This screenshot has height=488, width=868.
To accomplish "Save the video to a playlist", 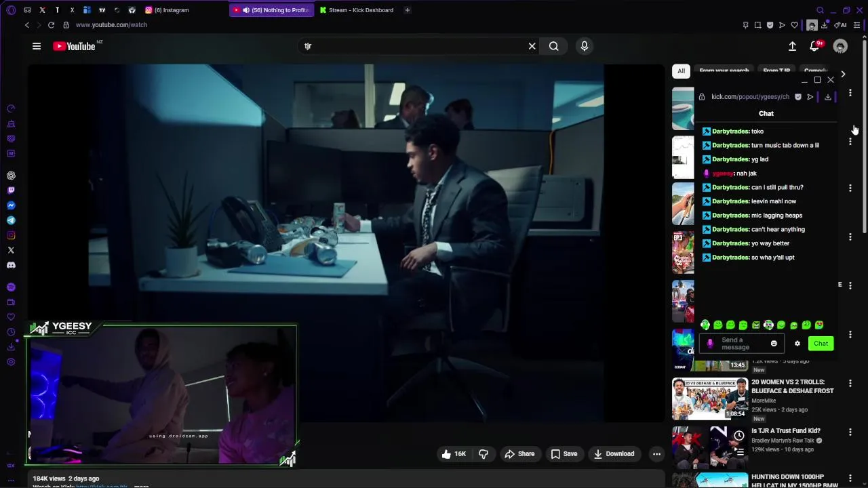I will coord(564,454).
